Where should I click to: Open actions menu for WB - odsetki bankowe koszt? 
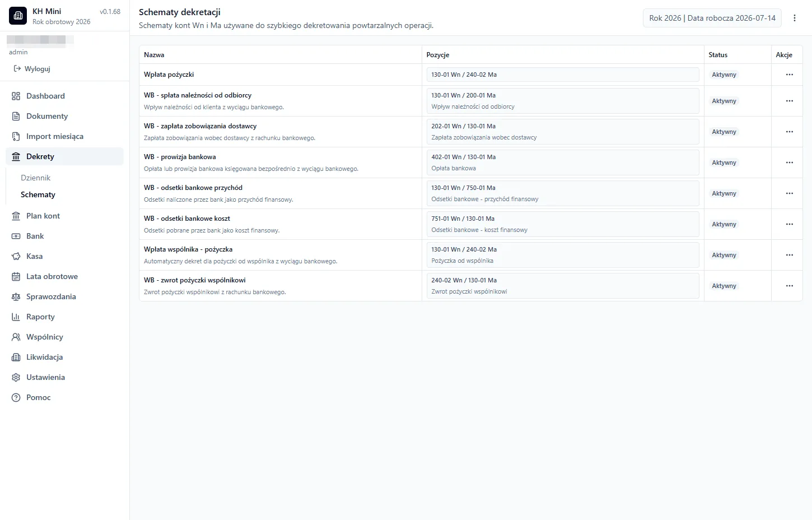coord(790,224)
